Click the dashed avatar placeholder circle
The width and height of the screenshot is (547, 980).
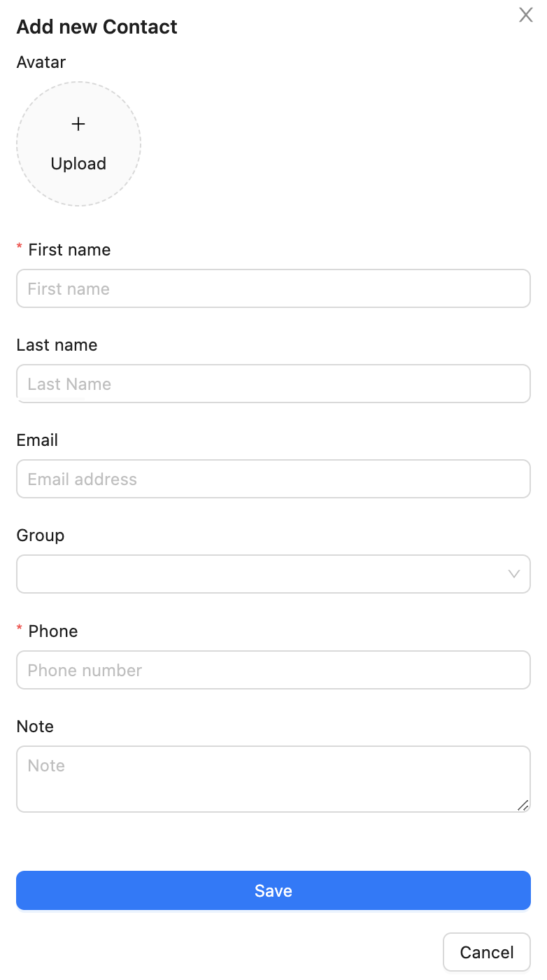[78, 143]
